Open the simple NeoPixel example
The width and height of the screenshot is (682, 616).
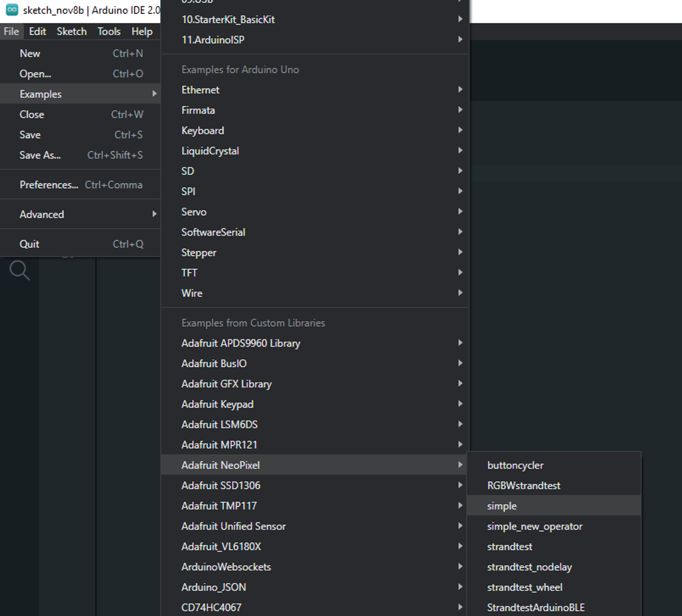pos(502,506)
